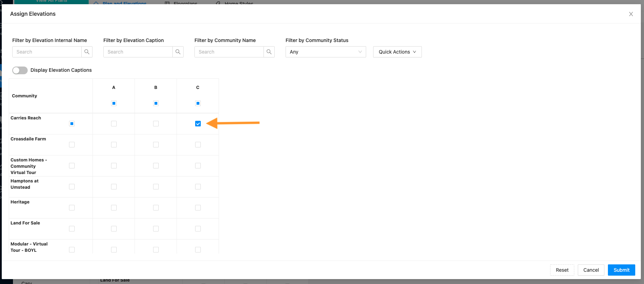The height and width of the screenshot is (284, 644).
Task: Toggle Display Elevation Captions switch
Action: click(x=20, y=70)
